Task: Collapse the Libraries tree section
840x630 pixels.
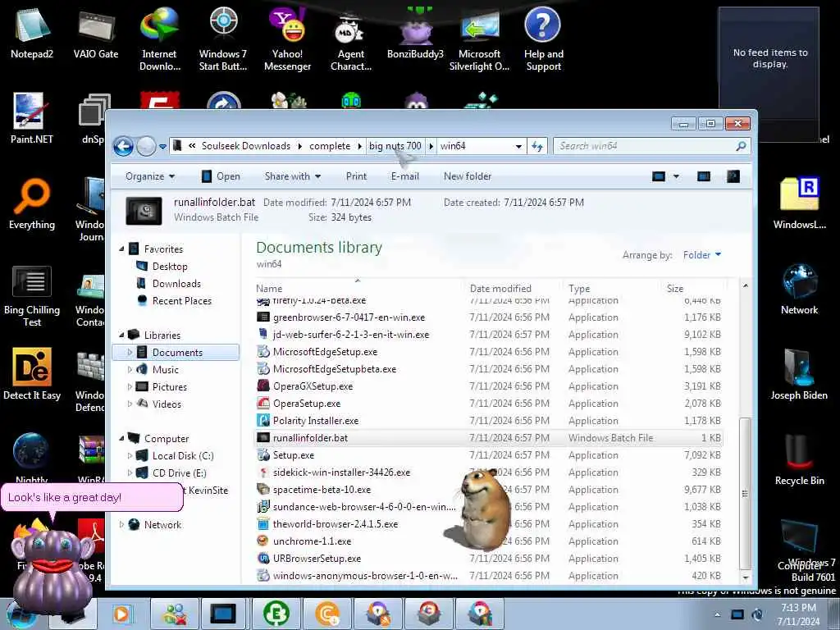Action: 121,335
